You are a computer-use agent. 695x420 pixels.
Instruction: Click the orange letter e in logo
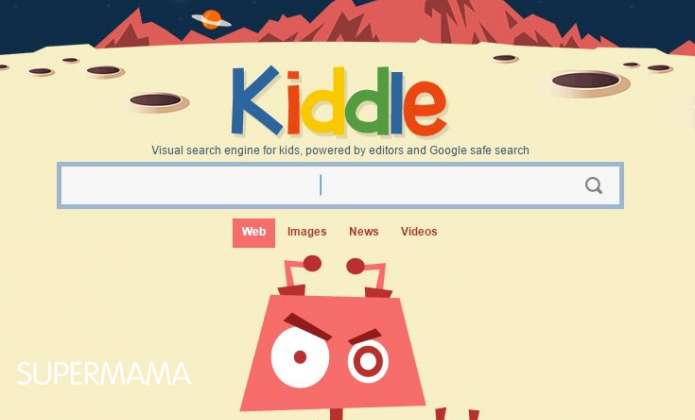[x=425, y=108]
